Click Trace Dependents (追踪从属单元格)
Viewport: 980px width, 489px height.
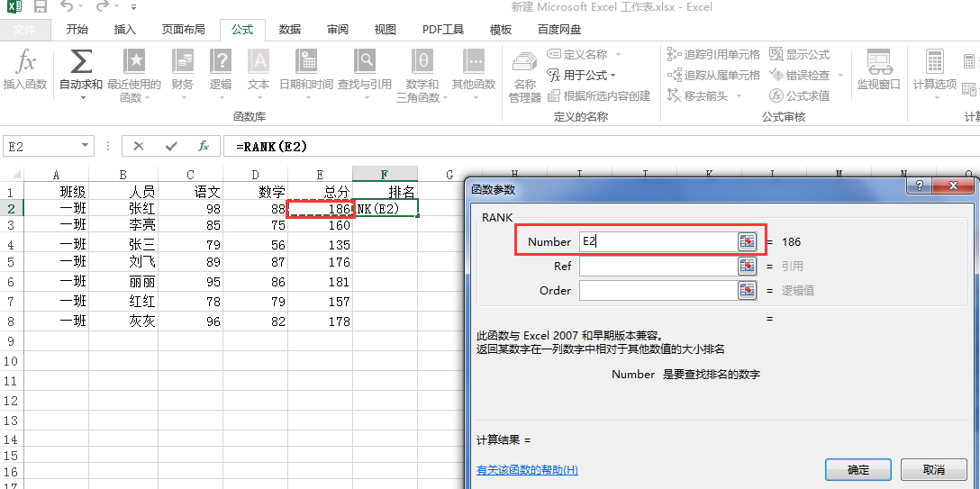click(713, 75)
